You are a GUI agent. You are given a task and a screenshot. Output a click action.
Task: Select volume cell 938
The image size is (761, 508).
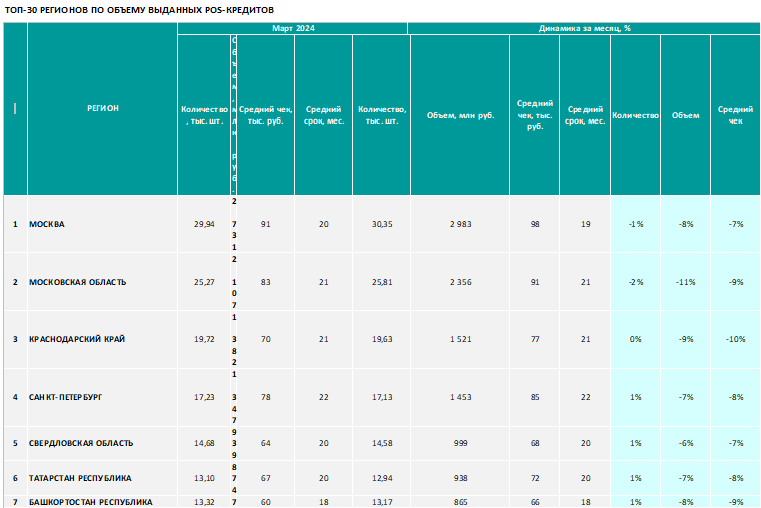pyautogui.click(x=460, y=478)
